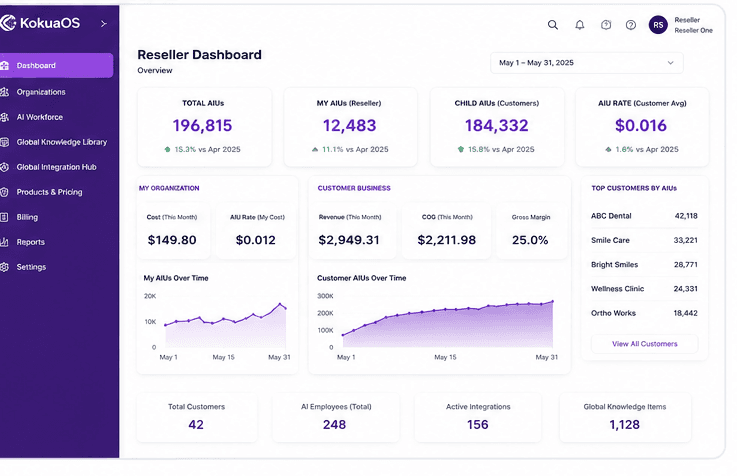Select the TOTAL AIUs value 196,815

[x=202, y=125]
